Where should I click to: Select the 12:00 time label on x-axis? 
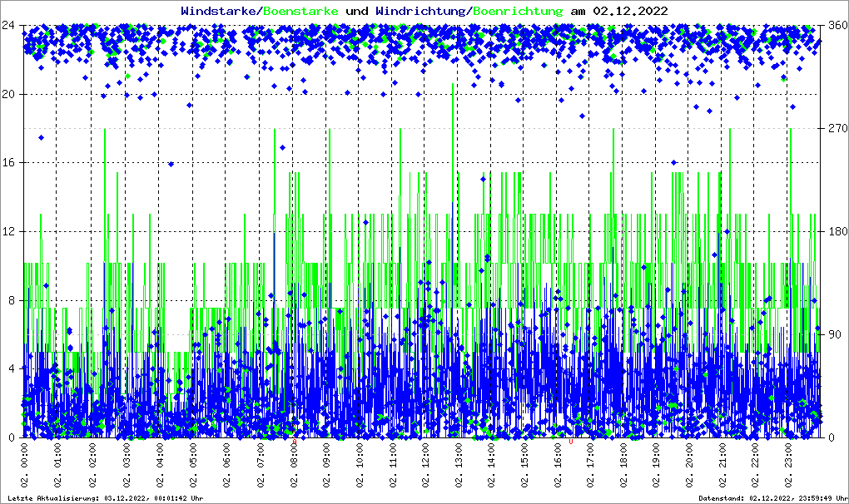coord(425,463)
